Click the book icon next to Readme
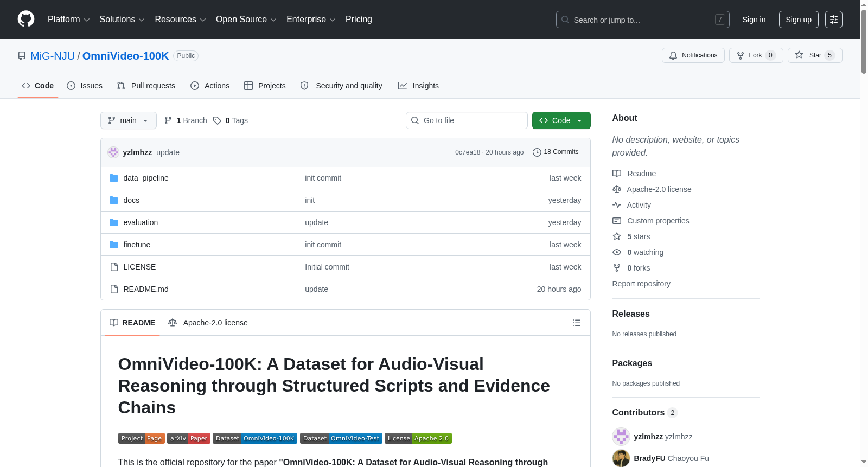 [617, 174]
